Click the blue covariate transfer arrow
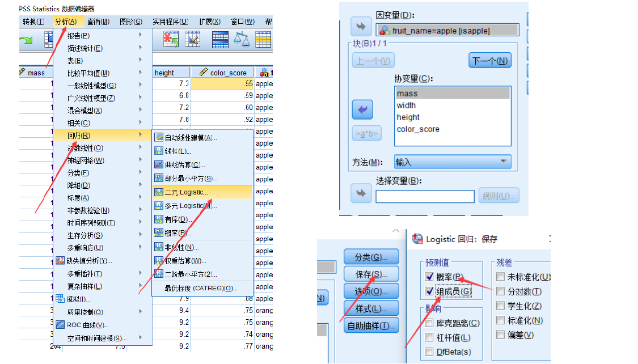Viewport: 638px width, 364px height. point(362,109)
